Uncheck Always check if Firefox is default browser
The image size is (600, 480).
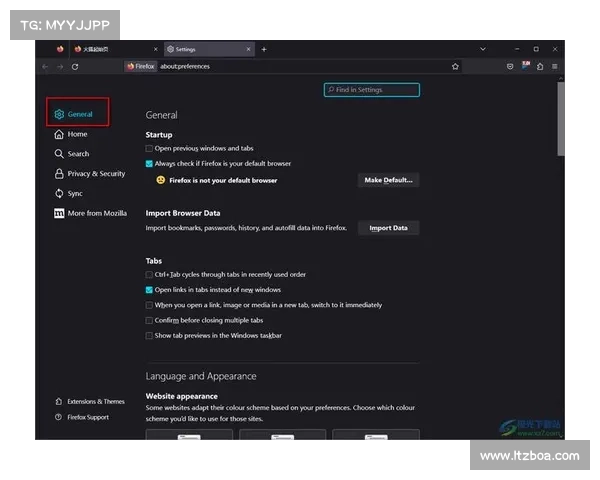pyautogui.click(x=149, y=163)
